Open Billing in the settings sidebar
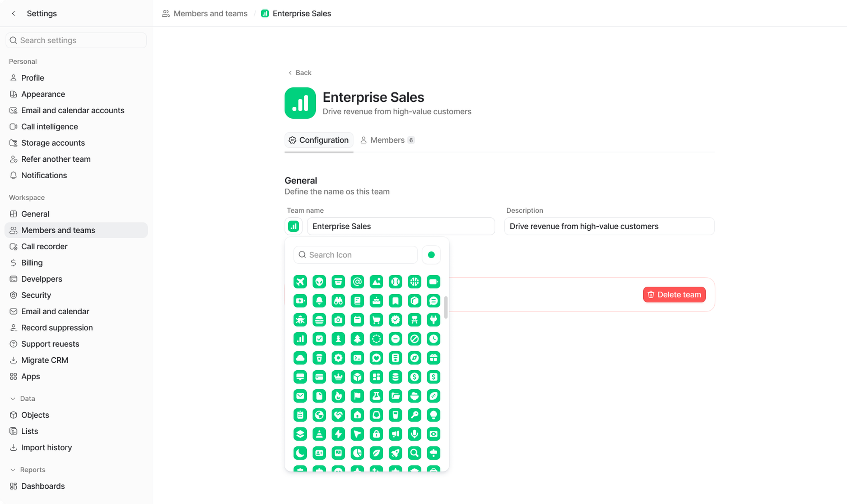The width and height of the screenshot is (847, 504). [x=32, y=263]
